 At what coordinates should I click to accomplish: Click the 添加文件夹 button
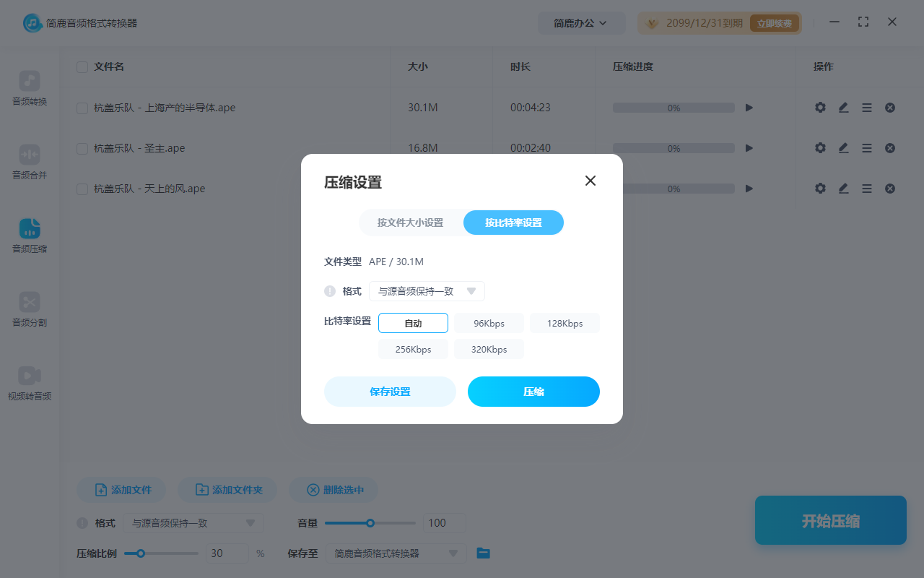(227, 490)
